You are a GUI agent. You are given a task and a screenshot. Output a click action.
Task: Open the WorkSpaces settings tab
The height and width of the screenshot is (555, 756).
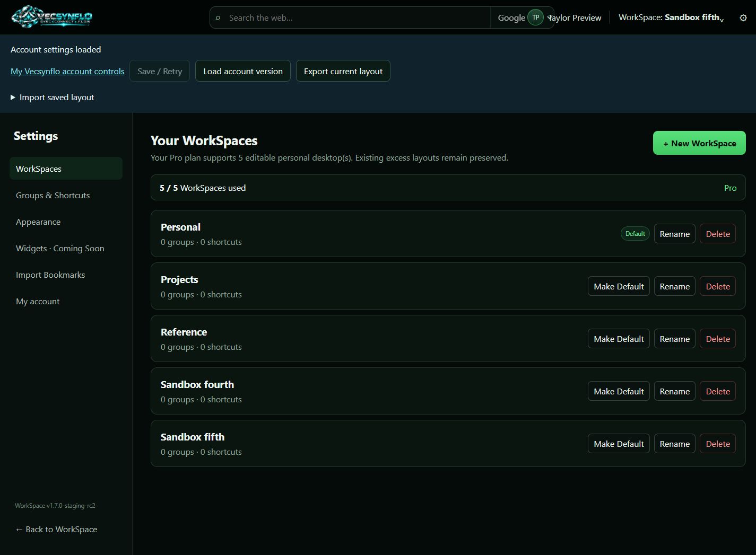point(66,169)
